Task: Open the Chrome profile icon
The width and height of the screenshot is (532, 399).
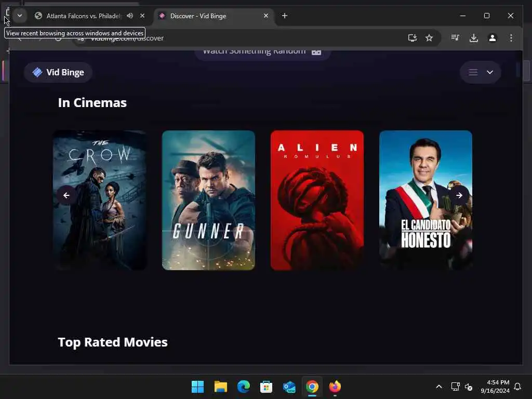Action: point(493,37)
